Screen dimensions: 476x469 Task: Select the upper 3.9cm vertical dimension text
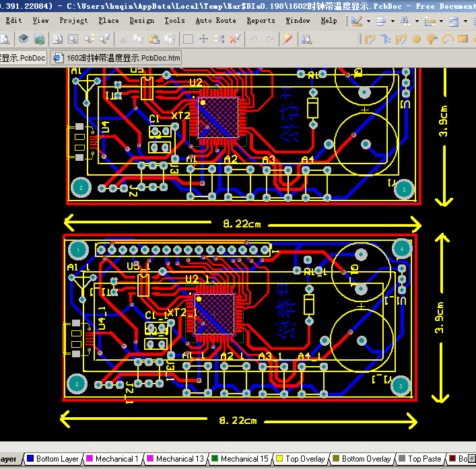pos(443,120)
